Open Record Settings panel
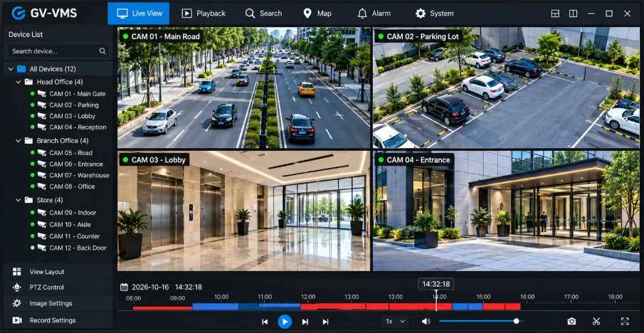The image size is (644, 333). point(58,320)
